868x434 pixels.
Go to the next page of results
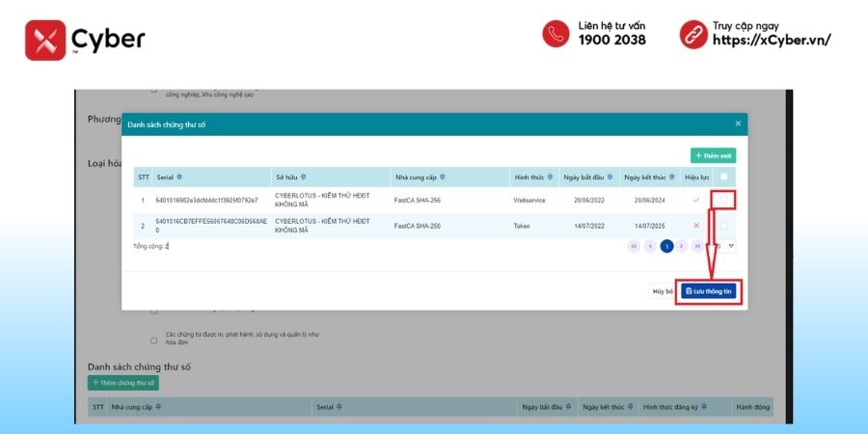pos(682,246)
